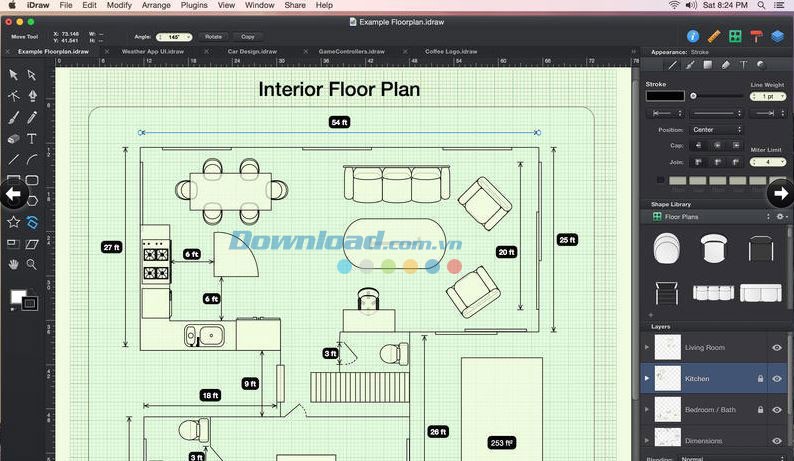
Task: Click the Rotate button
Action: (212, 36)
